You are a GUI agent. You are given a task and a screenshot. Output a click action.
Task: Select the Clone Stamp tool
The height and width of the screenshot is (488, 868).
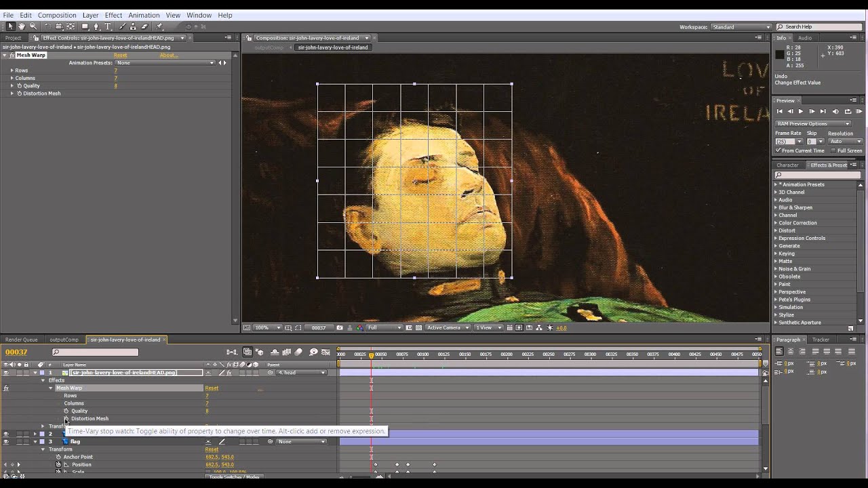(x=134, y=26)
